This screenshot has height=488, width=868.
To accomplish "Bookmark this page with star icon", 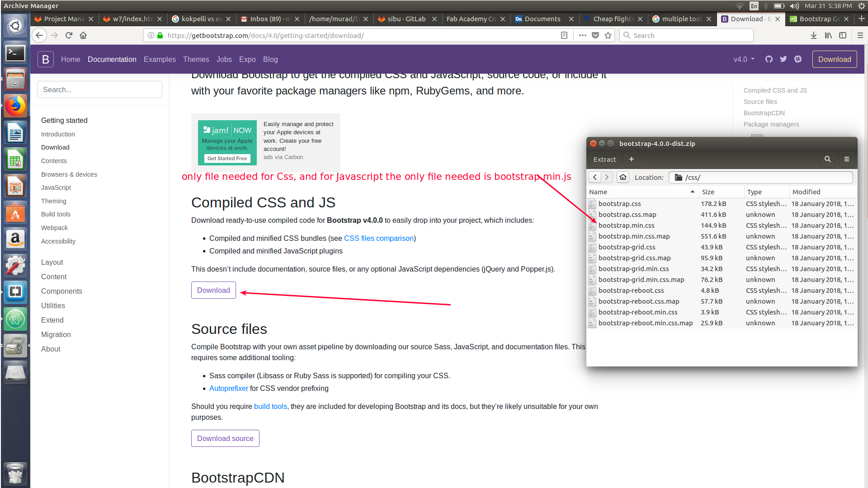I will pyautogui.click(x=608, y=35).
